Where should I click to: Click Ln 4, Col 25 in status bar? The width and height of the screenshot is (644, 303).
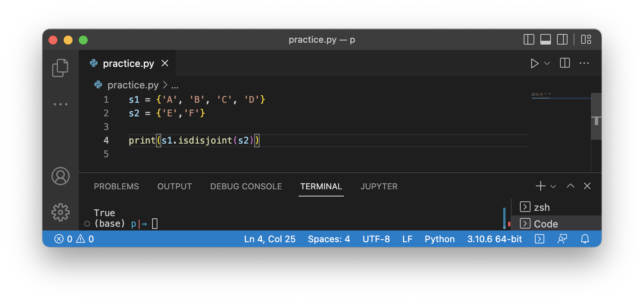270,239
